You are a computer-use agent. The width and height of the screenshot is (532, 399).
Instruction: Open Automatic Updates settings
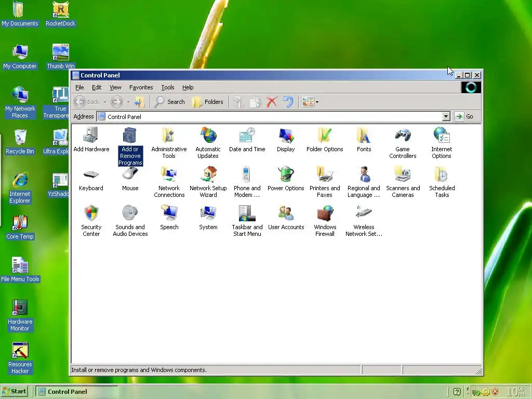(208, 143)
